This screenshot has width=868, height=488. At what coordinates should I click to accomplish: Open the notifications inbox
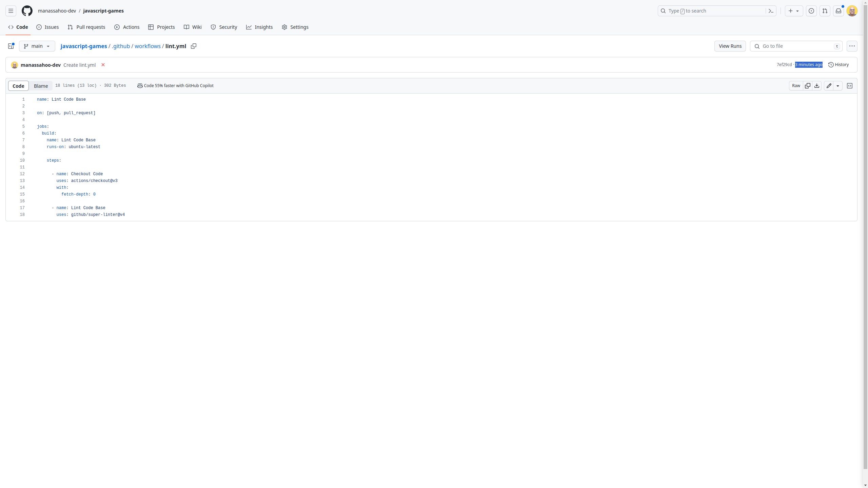click(x=839, y=11)
